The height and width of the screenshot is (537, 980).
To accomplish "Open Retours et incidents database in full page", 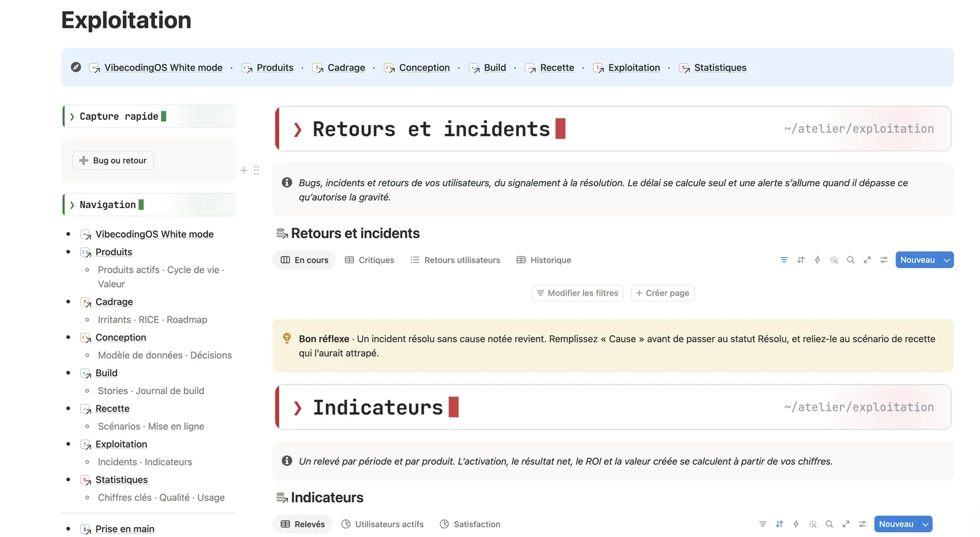I will [867, 260].
